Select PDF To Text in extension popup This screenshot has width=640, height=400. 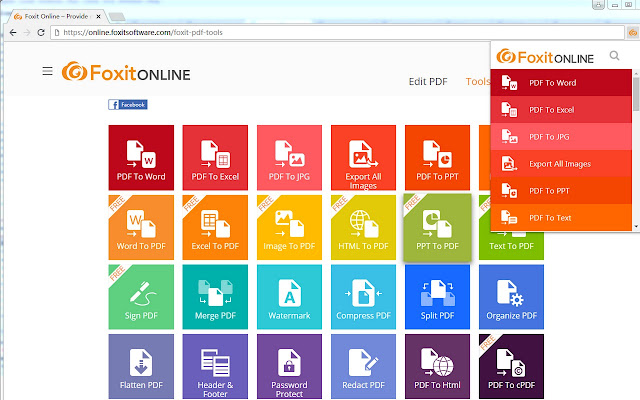[x=561, y=217]
